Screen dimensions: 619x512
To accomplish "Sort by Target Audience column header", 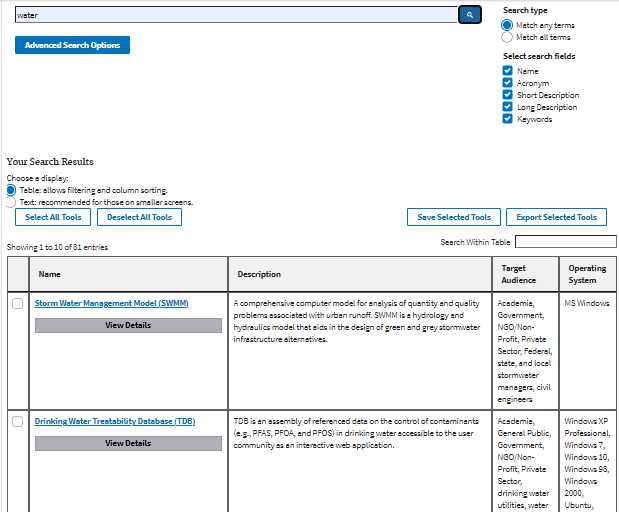I will coord(525,274).
